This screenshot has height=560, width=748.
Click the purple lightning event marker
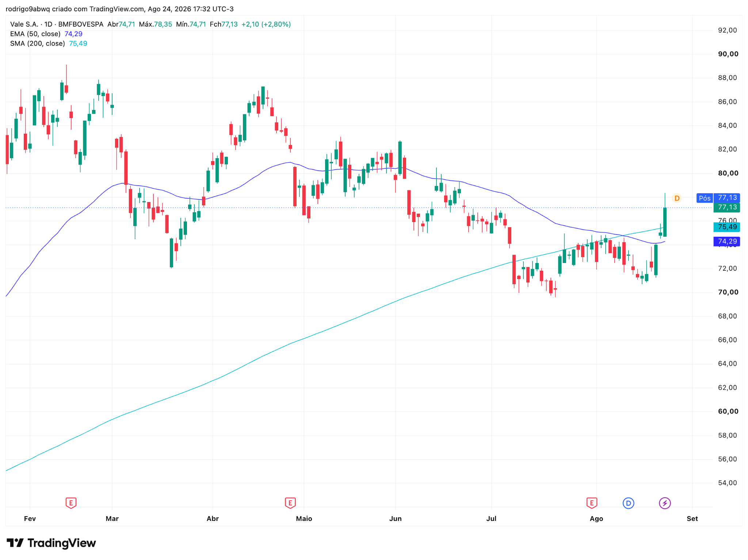(665, 503)
